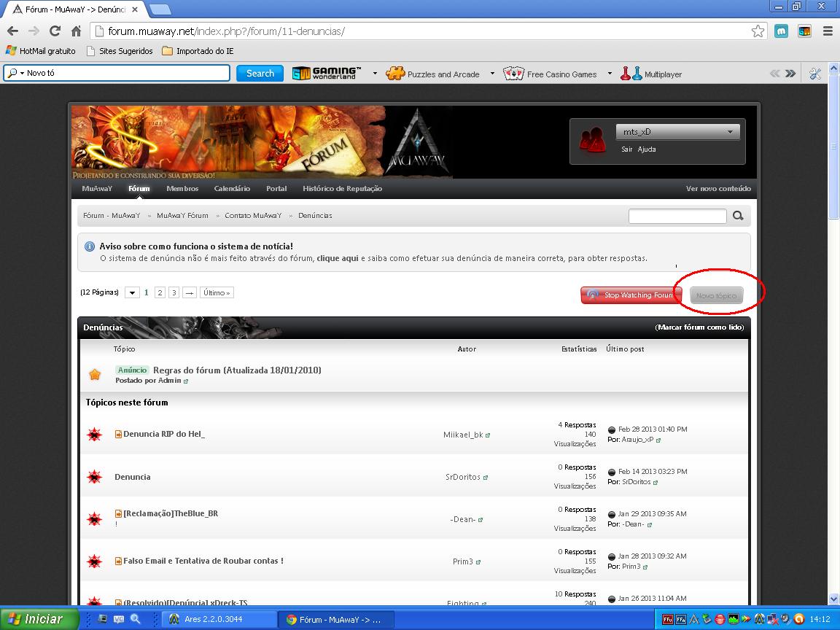Click the Novo tópico button
840x630 pixels.
click(x=716, y=295)
